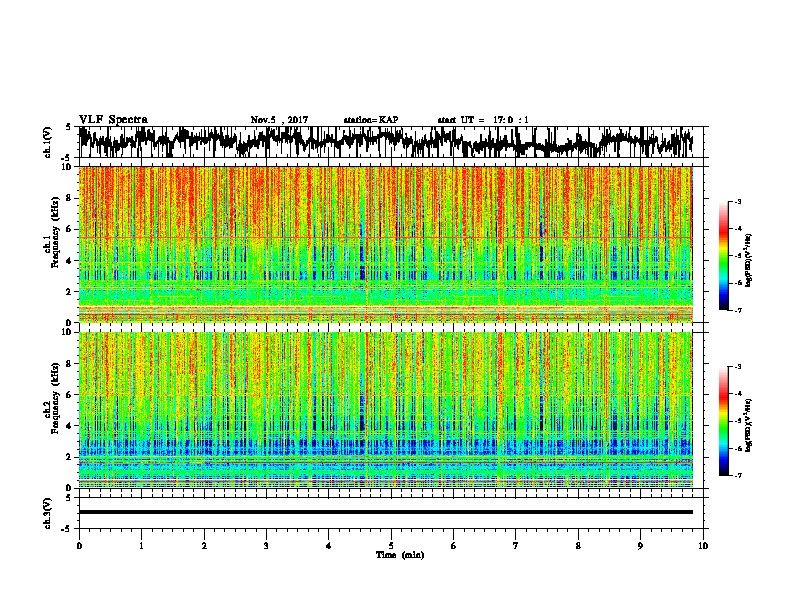Click tick label "3" on Time axis
The height and width of the screenshot is (612, 792).
(266, 546)
